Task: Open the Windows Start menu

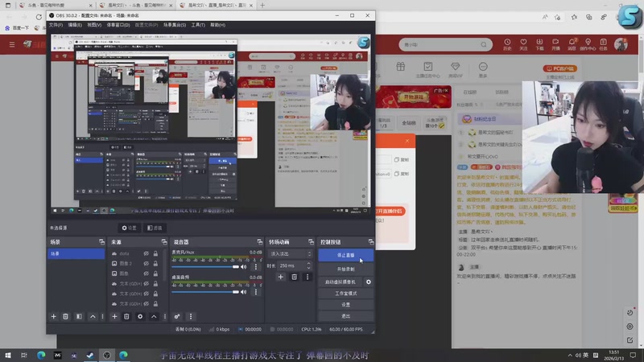Action: (x=8, y=355)
